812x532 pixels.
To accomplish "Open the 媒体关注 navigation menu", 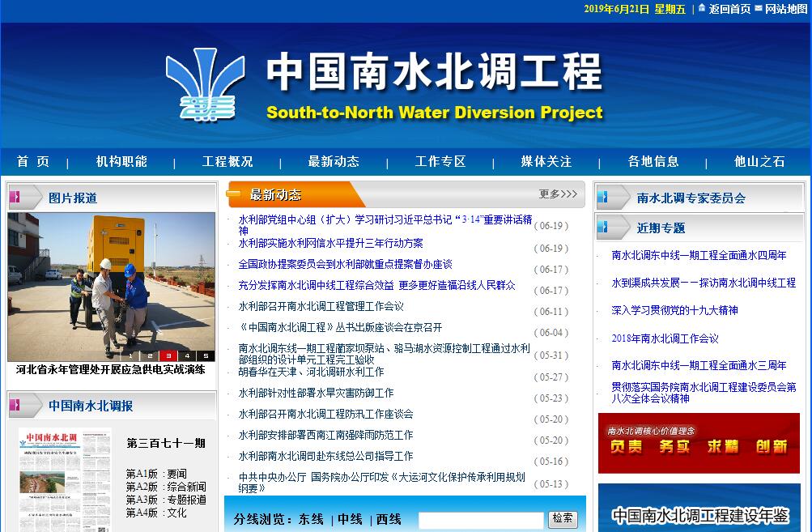I will 546,161.
